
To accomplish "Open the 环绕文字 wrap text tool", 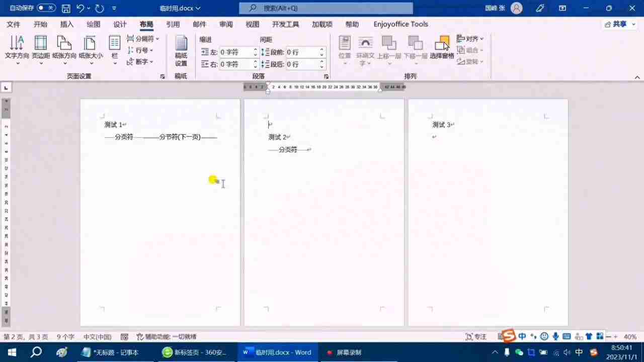I will point(365,50).
